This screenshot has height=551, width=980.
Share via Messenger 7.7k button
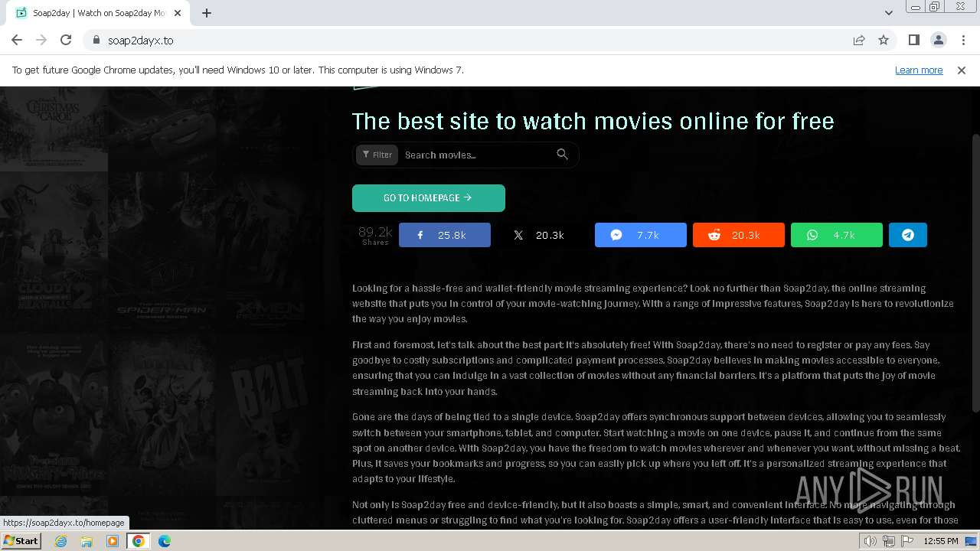pos(641,235)
